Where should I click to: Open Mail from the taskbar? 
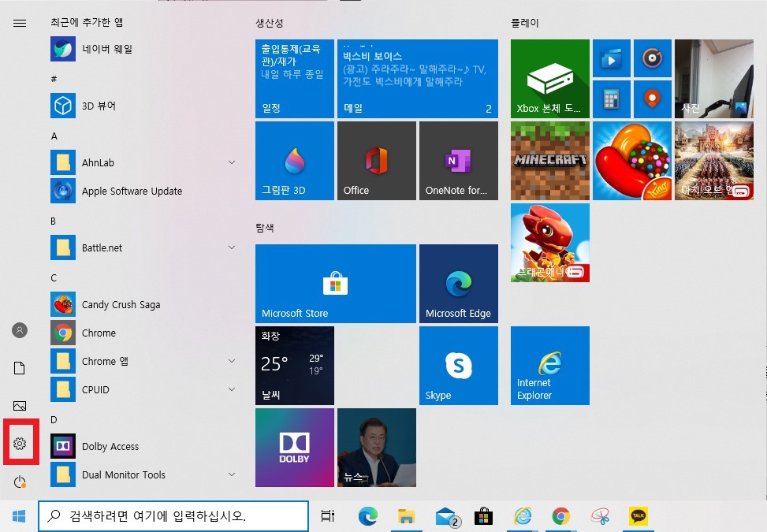(x=447, y=516)
